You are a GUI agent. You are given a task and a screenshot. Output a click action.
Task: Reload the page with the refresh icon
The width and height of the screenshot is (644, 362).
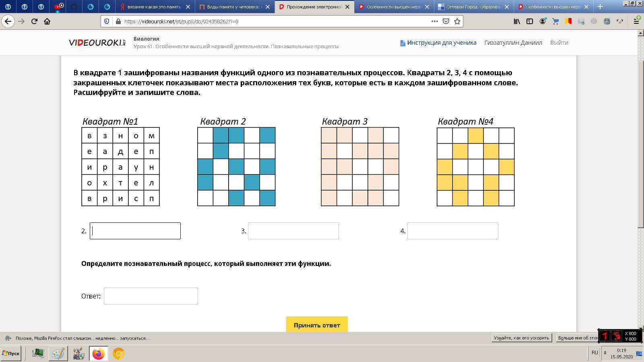pyautogui.click(x=34, y=21)
